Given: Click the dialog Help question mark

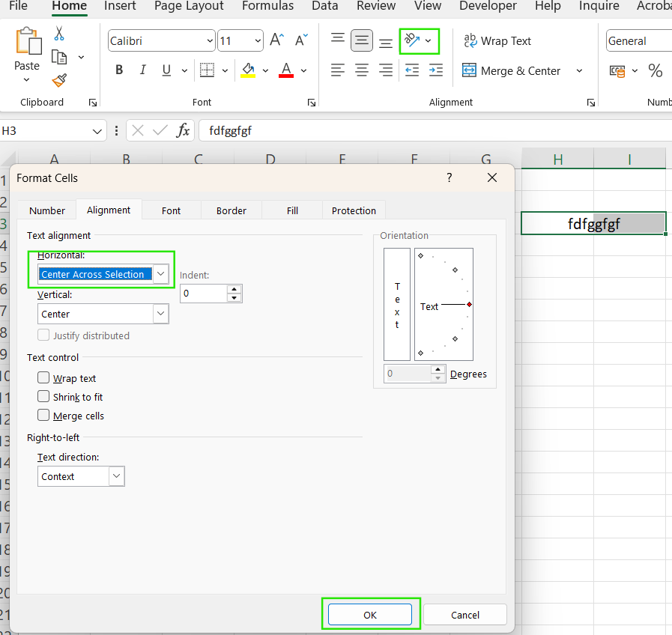Looking at the screenshot, I should [449, 177].
